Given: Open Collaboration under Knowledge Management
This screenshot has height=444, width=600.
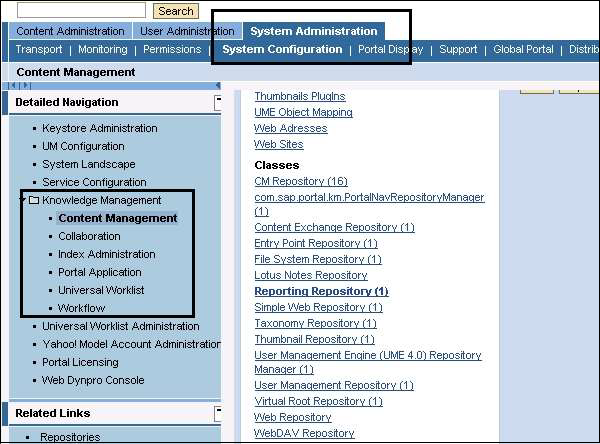Looking at the screenshot, I should click(x=89, y=236).
